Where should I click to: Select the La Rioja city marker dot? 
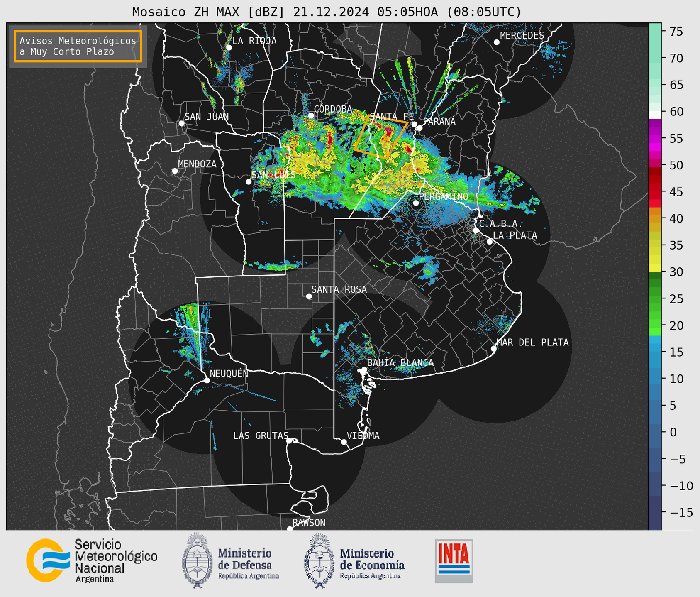coord(229,48)
